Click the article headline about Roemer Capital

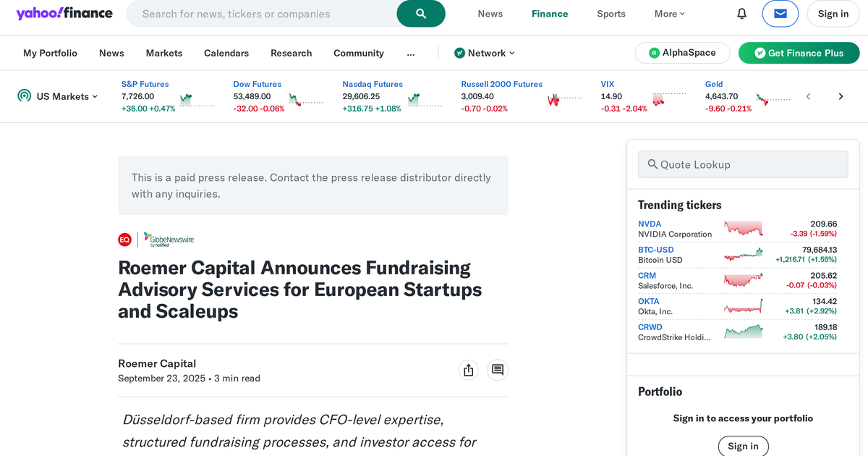tap(300, 290)
